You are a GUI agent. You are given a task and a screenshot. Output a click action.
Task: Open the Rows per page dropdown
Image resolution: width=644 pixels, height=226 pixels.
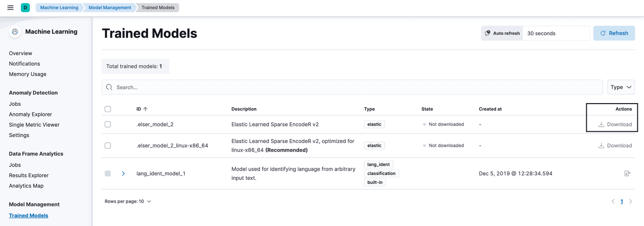[128, 201]
